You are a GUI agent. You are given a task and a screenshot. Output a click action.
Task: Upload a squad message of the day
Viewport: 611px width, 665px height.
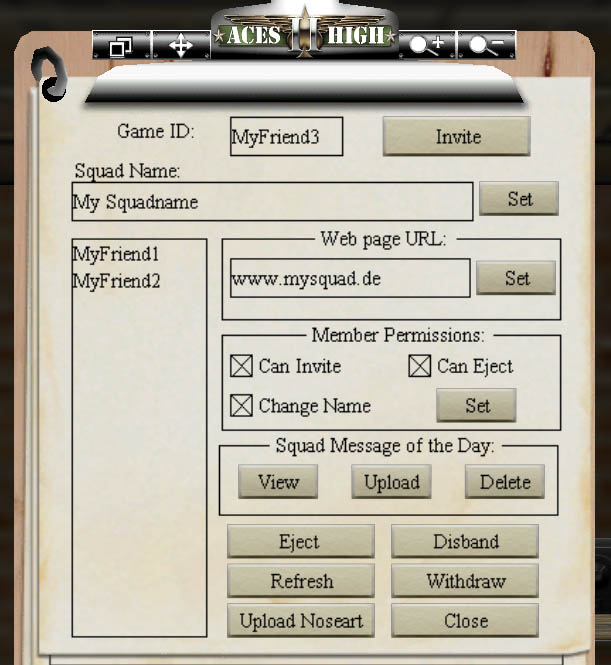(x=391, y=481)
